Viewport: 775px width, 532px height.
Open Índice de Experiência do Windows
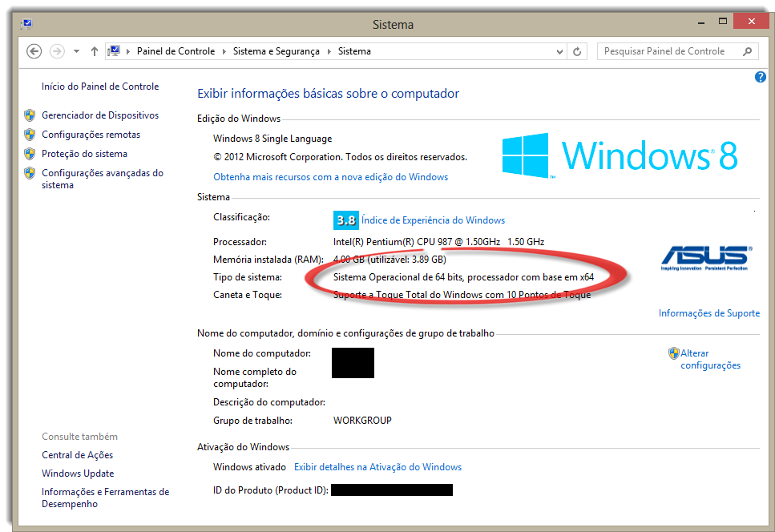tap(433, 220)
